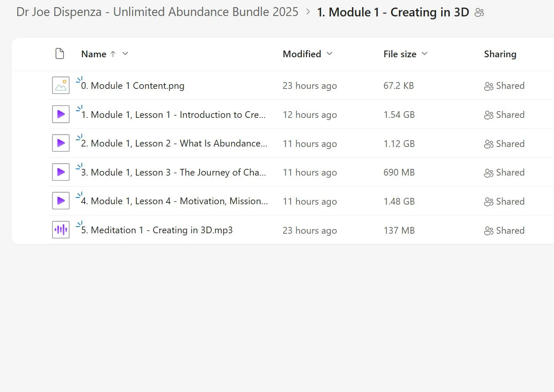554x392 pixels.
Task: Click the document icon in the header row
Action: coord(60,53)
